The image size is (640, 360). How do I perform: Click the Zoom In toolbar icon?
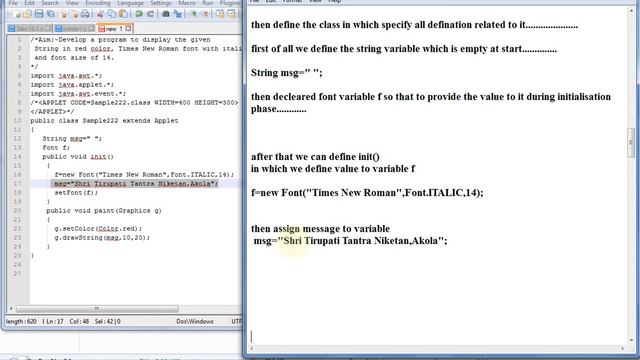point(193,14)
